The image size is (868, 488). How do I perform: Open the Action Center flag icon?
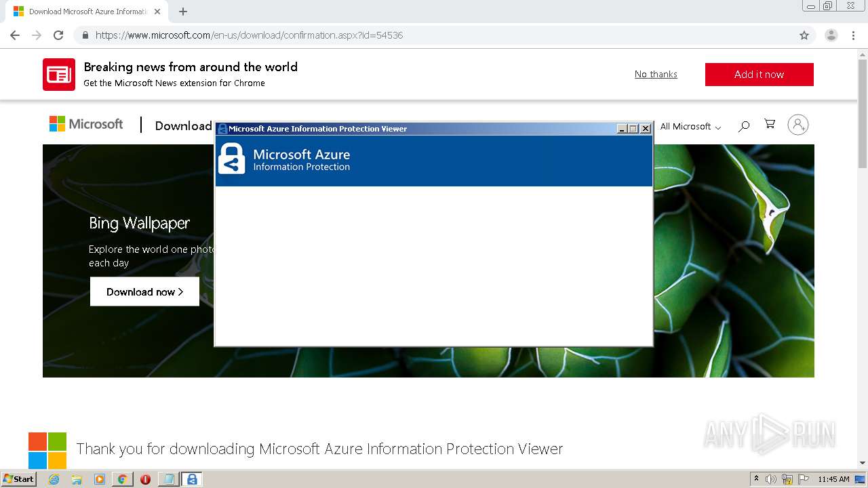804,479
